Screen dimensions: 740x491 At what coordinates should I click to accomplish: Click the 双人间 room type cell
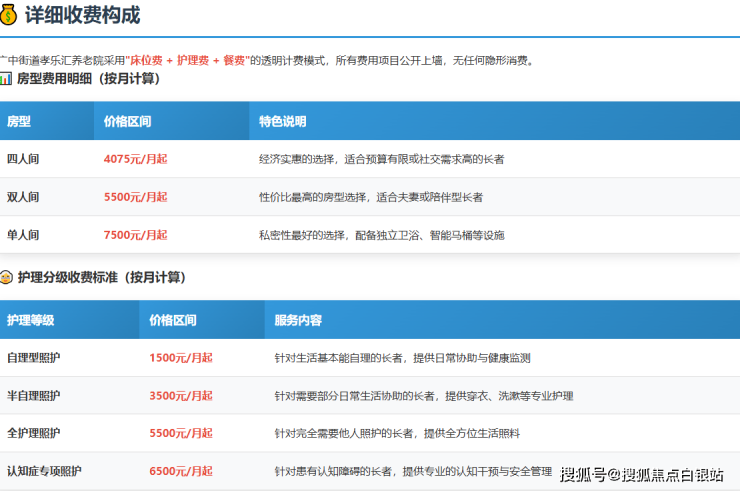[x=23, y=197]
